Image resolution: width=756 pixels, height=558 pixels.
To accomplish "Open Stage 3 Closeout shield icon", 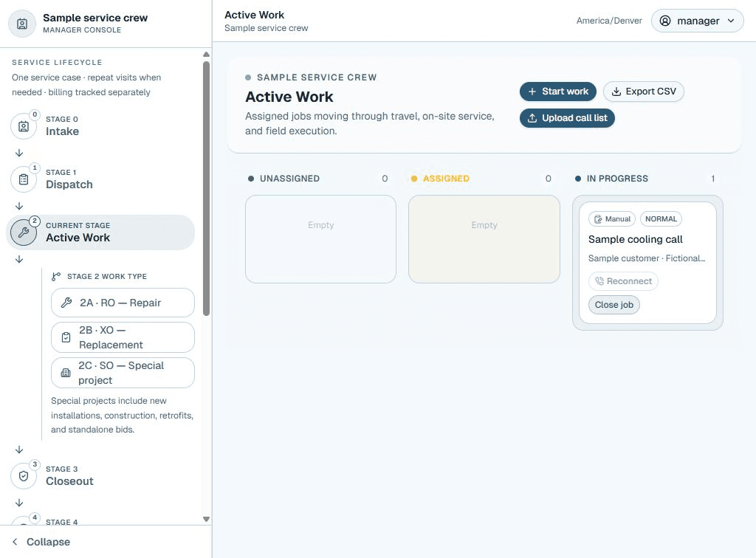I will pyautogui.click(x=24, y=476).
